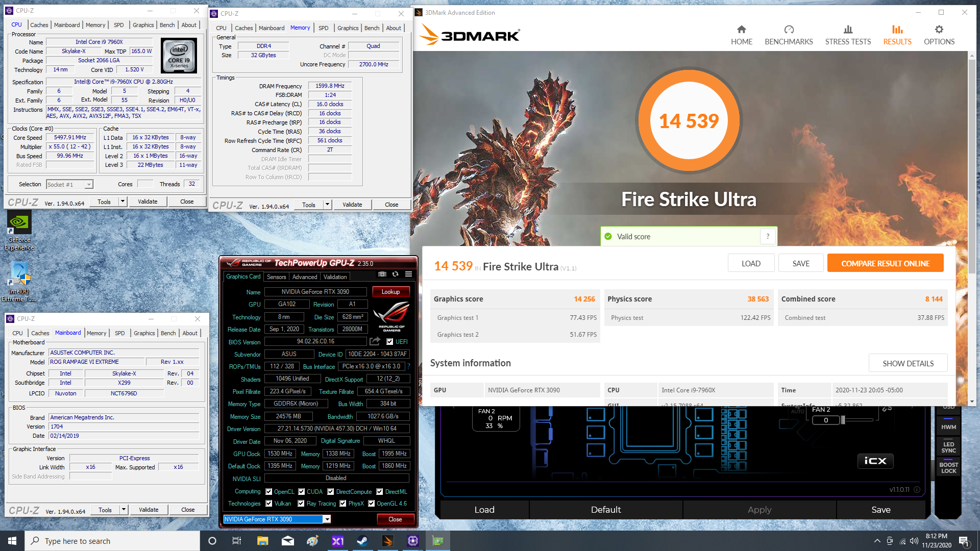Toggle the OpenGL 4.6 checkbox

[x=372, y=504]
